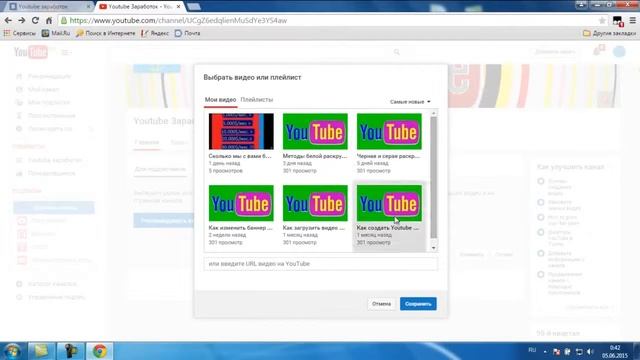The height and width of the screenshot is (360, 640).
Task: Show hidden system tray icons
Action: tap(545, 351)
